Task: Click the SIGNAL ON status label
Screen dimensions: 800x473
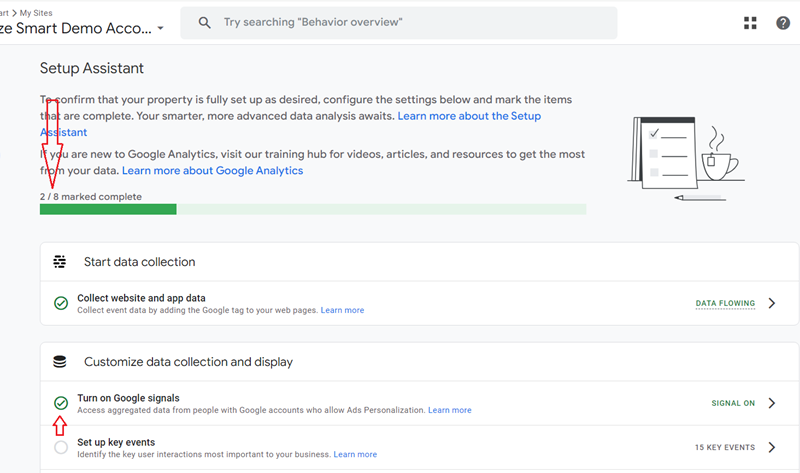Action: (733, 403)
